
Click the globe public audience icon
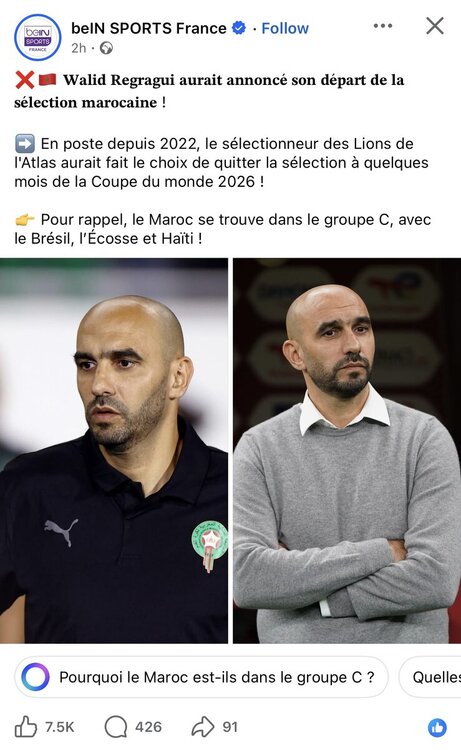tap(106, 48)
